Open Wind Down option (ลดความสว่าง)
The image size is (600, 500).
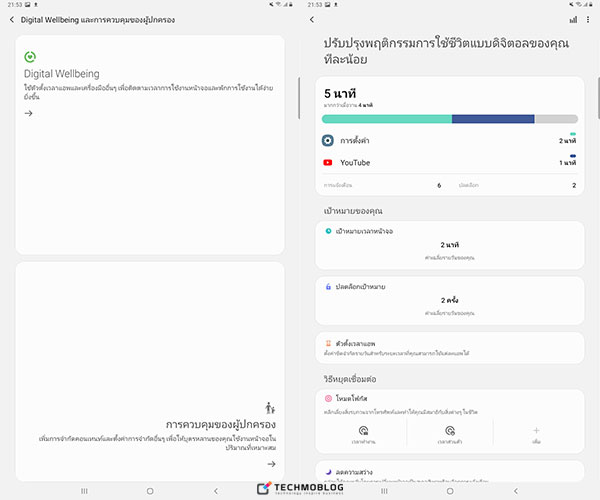pyautogui.click(x=449, y=471)
